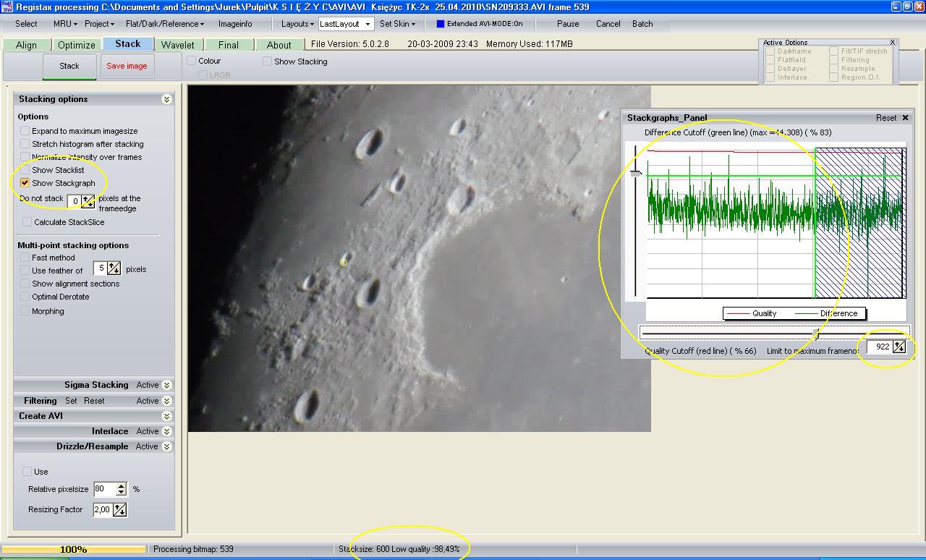Click the Difference Cutoff vertical slider handle
The image size is (926, 560).
(x=636, y=173)
